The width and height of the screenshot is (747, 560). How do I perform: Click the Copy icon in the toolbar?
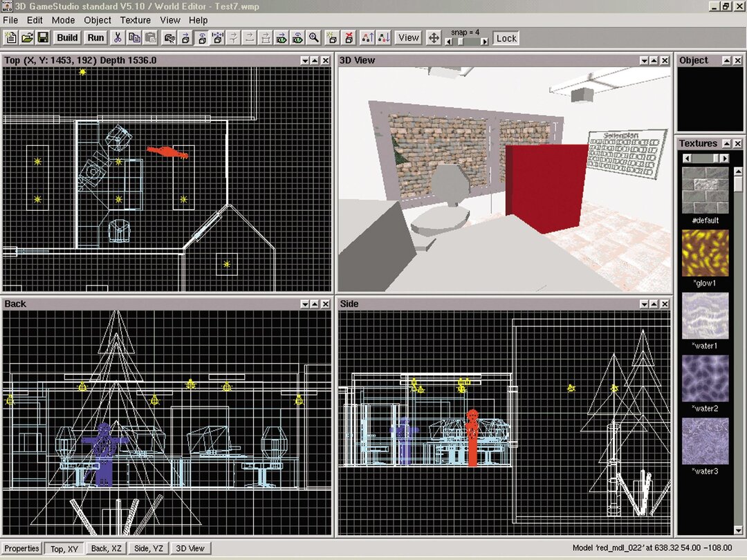(x=134, y=38)
